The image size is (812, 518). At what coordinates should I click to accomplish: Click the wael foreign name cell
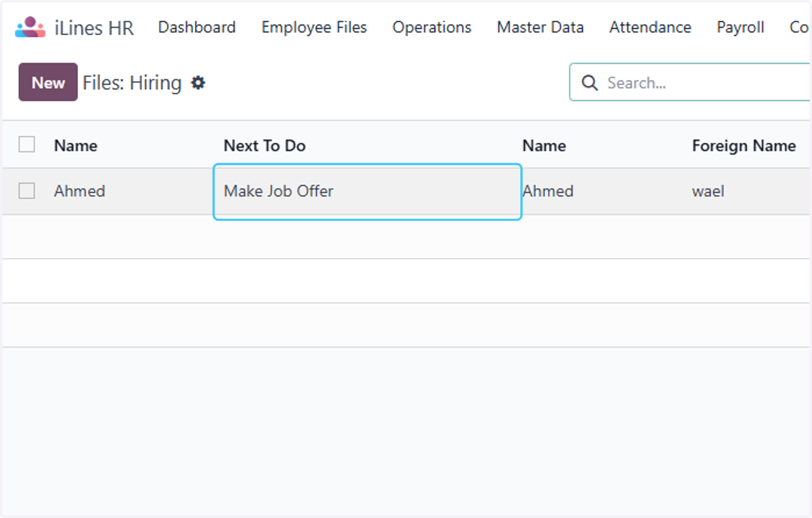[708, 191]
